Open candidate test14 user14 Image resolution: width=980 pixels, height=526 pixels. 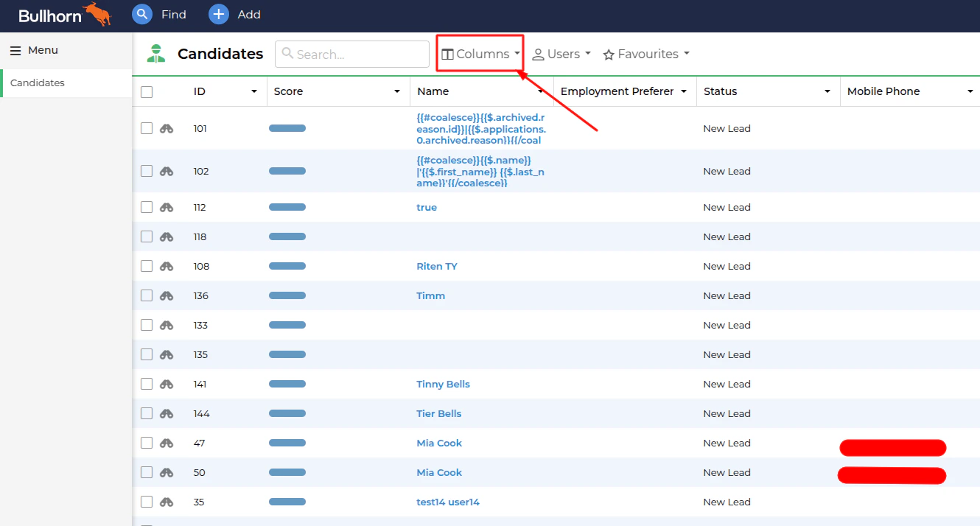pyautogui.click(x=448, y=502)
